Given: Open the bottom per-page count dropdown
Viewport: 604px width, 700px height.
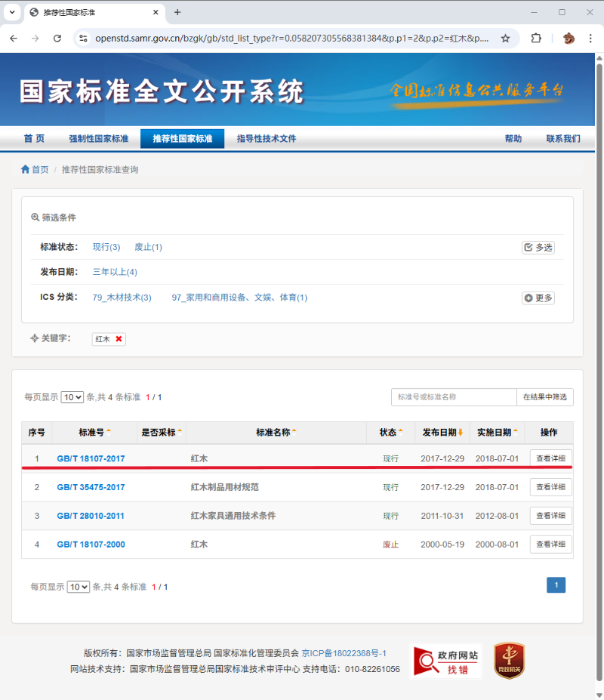Looking at the screenshot, I should pos(79,587).
